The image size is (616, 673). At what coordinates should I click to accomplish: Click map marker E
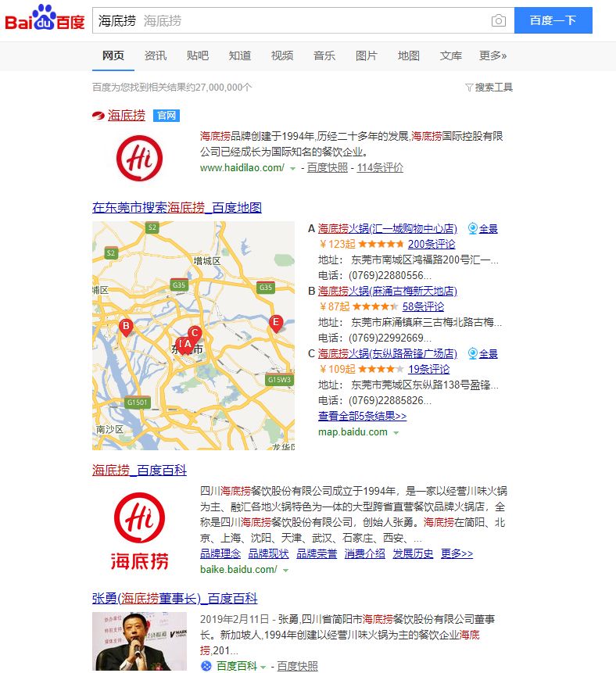(x=276, y=323)
